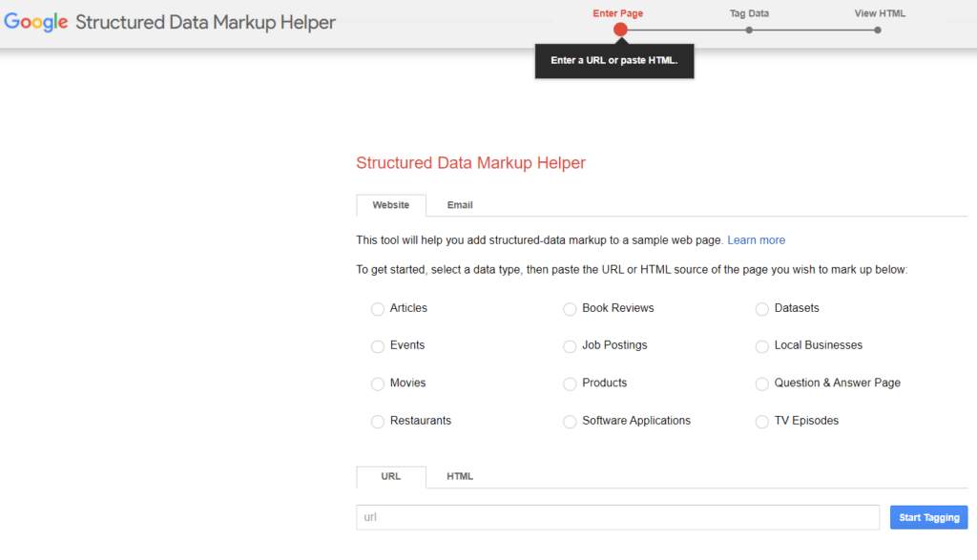Screen dimensions: 977x560
Task: Click the Tag Data step marker
Action: pyautogui.click(x=749, y=30)
